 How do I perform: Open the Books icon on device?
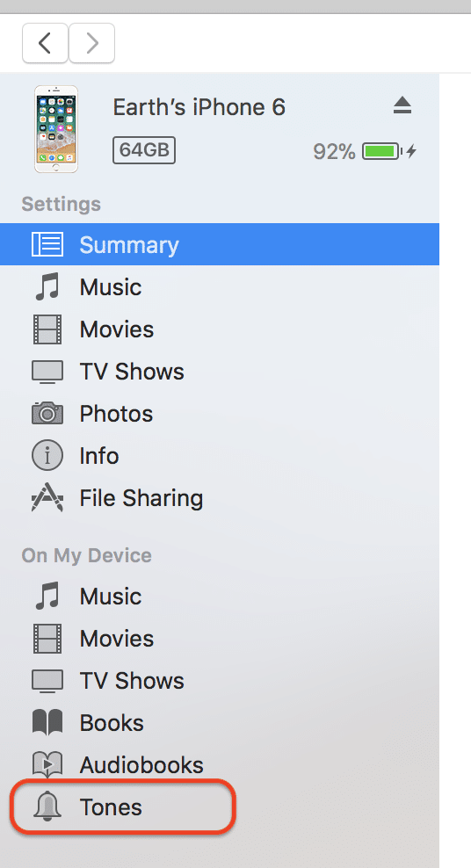[x=47, y=722]
